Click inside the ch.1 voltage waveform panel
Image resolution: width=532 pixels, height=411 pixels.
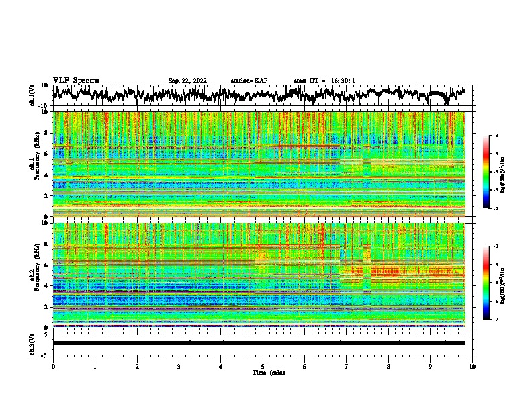point(263,95)
